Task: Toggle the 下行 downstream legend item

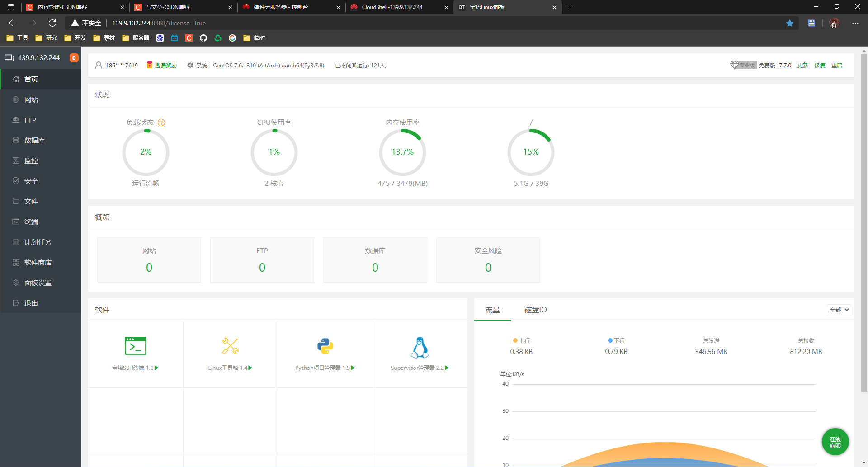Action: click(x=616, y=340)
